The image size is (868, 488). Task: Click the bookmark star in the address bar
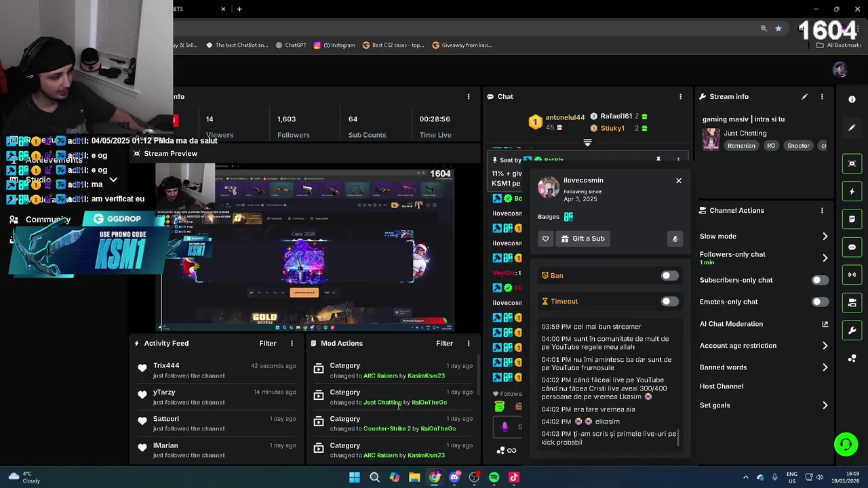pyautogui.click(x=778, y=28)
